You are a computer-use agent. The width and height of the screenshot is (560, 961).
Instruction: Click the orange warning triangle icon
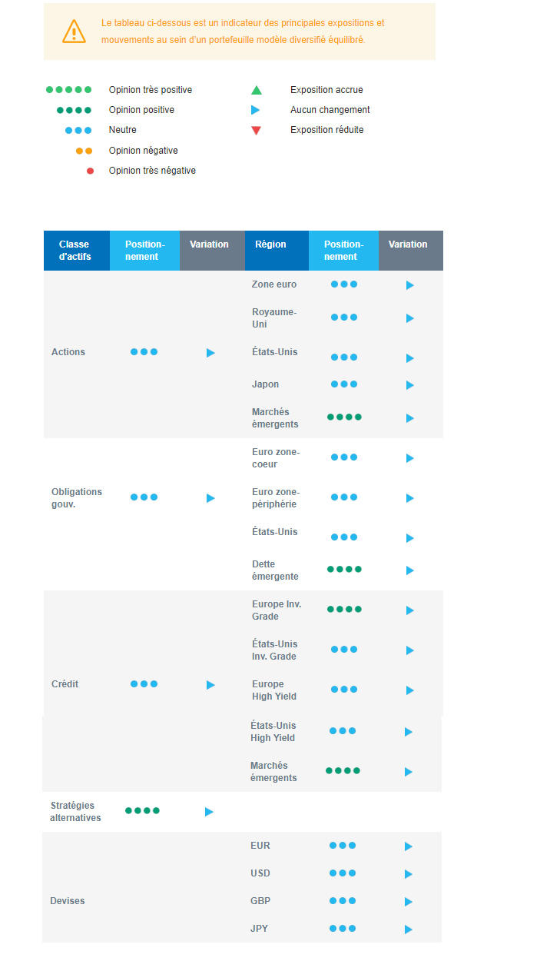click(x=74, y=32)
